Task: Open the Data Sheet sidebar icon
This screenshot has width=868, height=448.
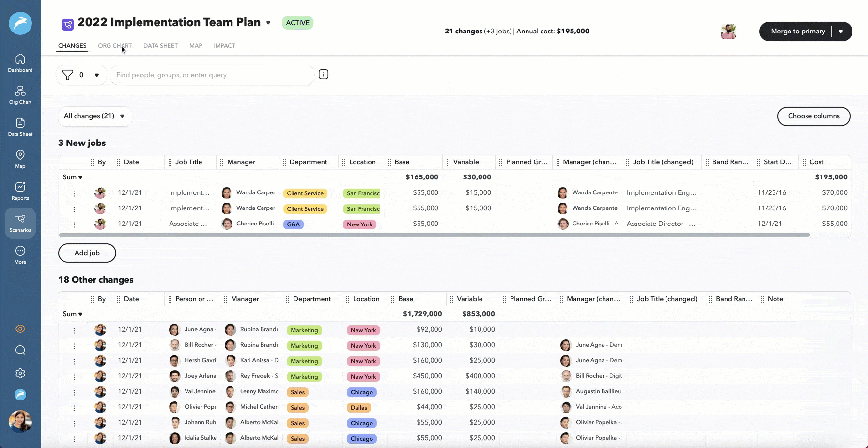Action: click(x=20, y=127)
